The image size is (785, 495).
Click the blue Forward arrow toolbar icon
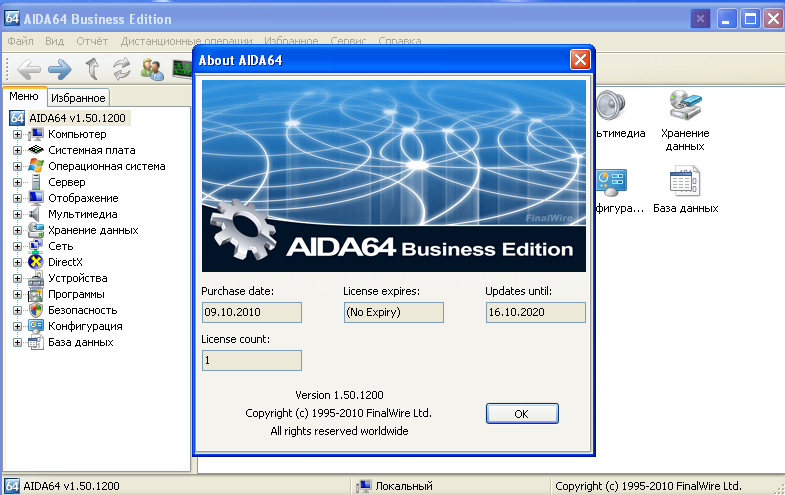60,69
